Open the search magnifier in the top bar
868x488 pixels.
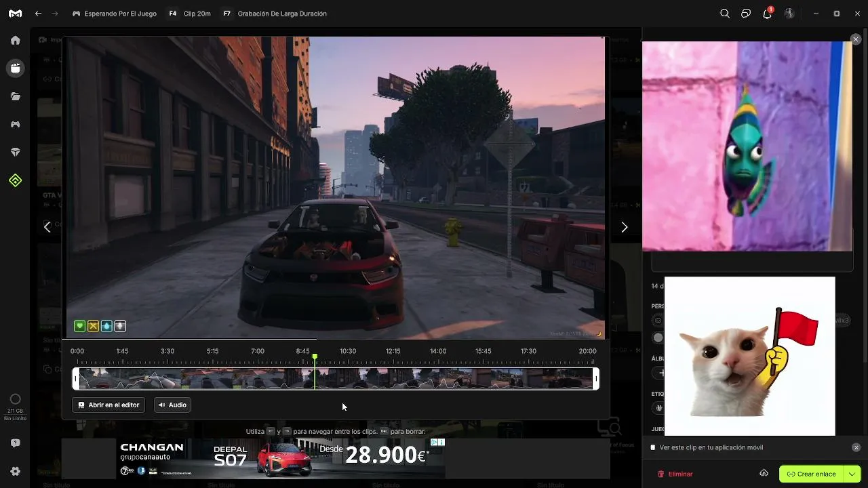point(725,14)
